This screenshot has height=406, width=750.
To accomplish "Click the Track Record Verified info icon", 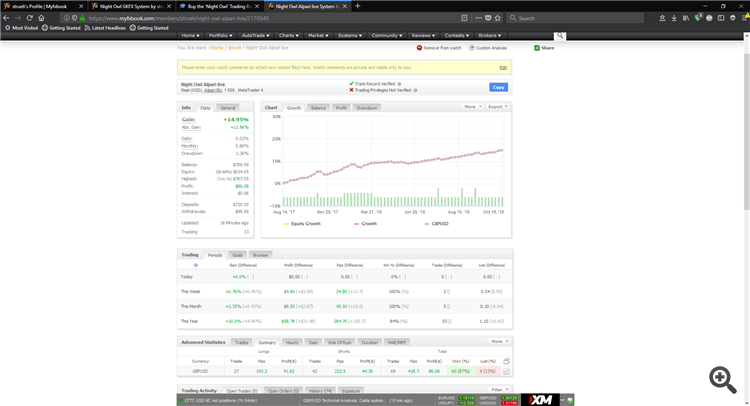I will (x=399, y=84).
